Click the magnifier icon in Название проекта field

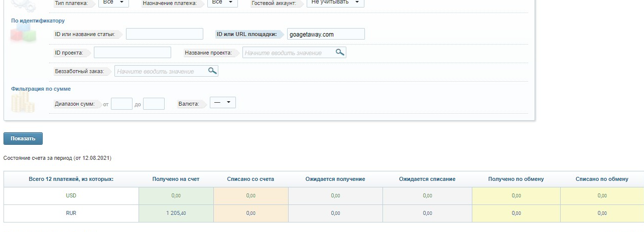point(340,52)
